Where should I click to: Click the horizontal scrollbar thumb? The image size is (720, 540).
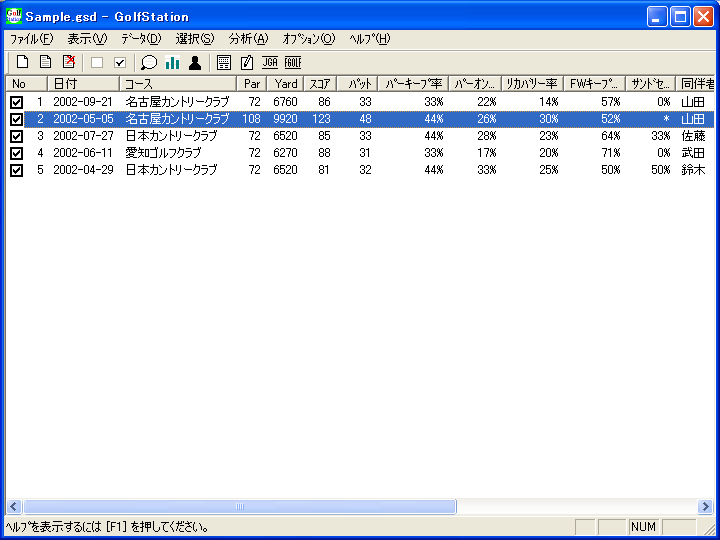(239, 506)
